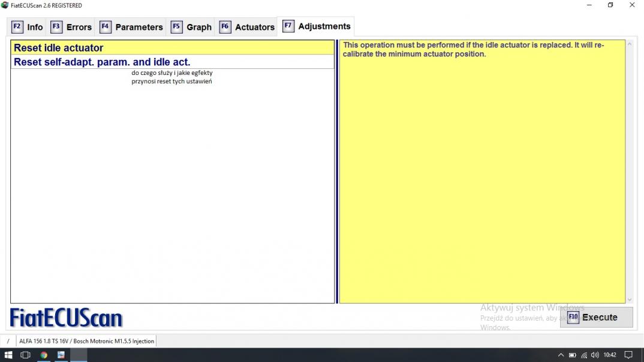The height and width of the screenshot is (362, 644).
Task: Open the Parameters tab
Action: point(131,27)
